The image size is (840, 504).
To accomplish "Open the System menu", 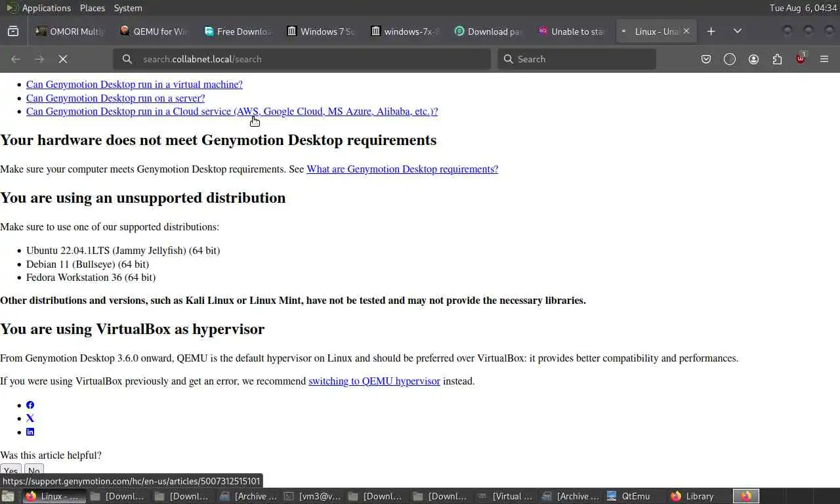I will [128, 8].
